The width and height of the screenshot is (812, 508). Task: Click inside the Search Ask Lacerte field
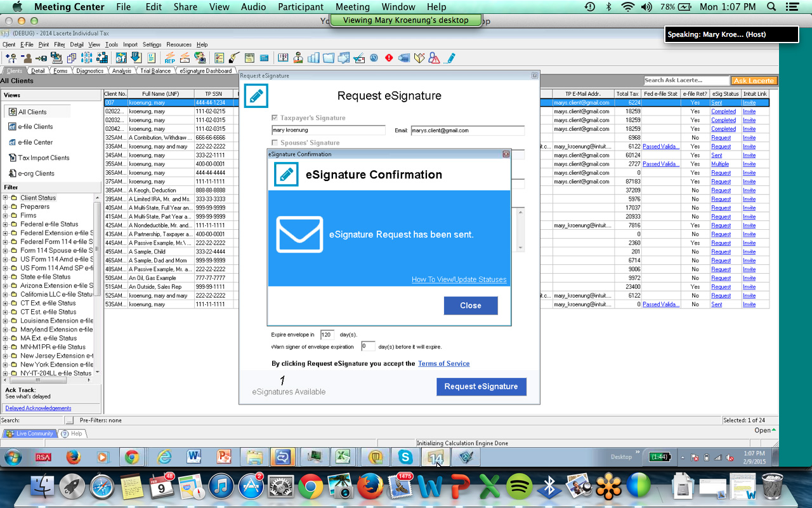(x=686, y=80)
